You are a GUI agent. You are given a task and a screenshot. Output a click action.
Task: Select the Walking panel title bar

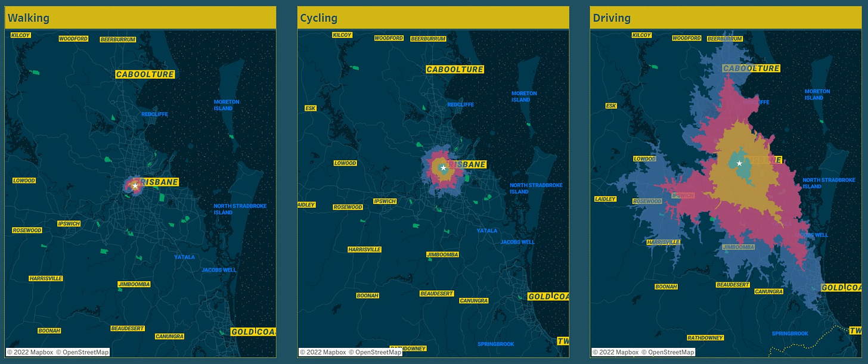pyautogui.click(x=141, y=17)
